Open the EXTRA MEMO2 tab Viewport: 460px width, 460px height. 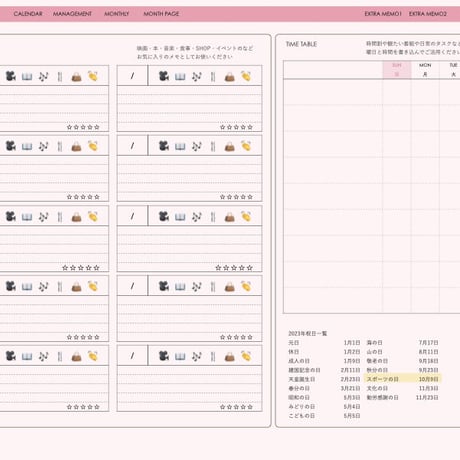(x=428, y=14)
